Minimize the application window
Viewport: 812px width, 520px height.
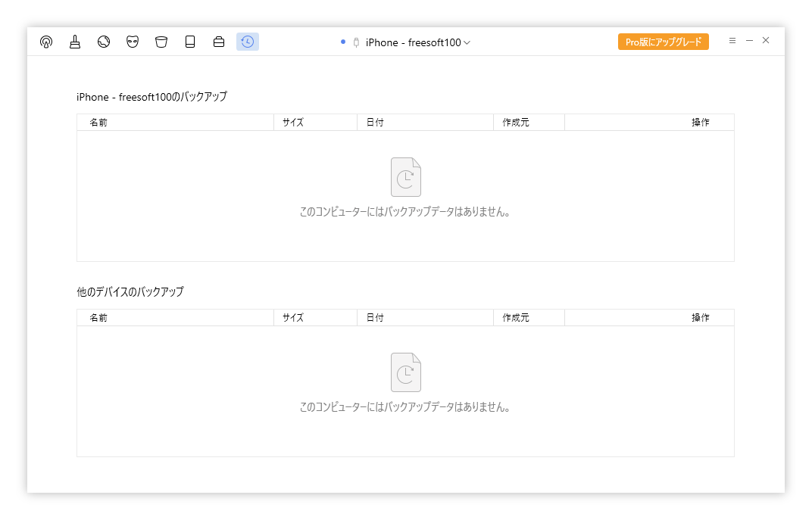(749, 40)
